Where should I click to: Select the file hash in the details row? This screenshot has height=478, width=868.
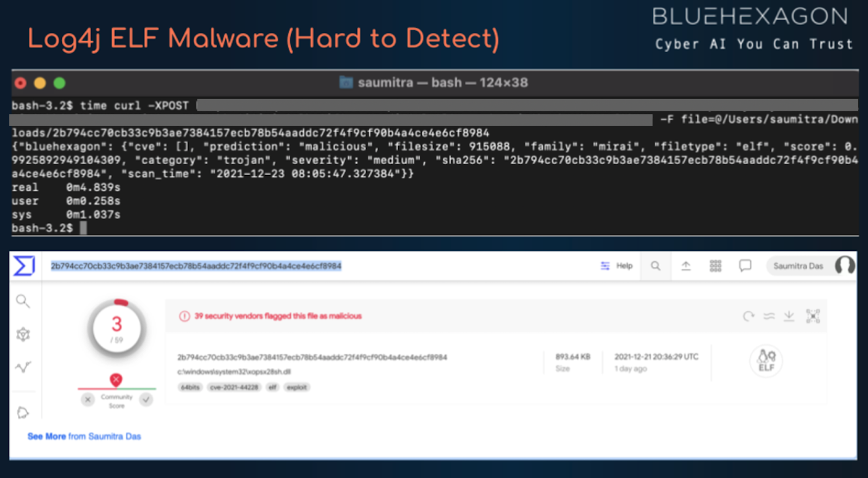[312, 357]
